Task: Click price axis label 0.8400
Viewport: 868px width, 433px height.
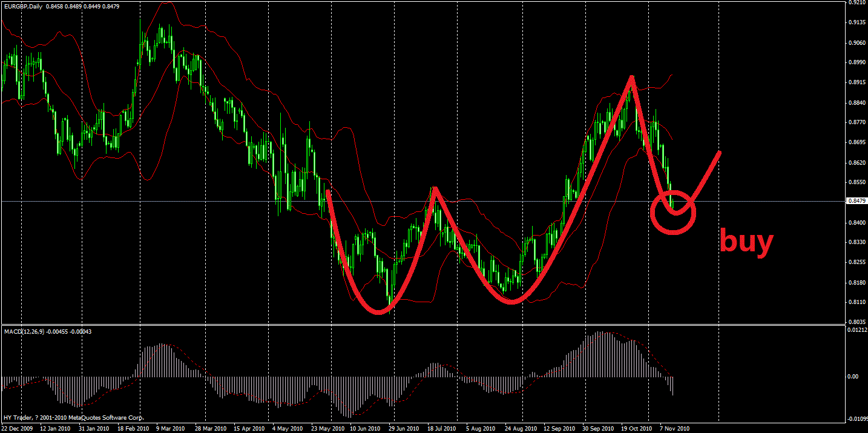Action: click(x=856, y=223)
